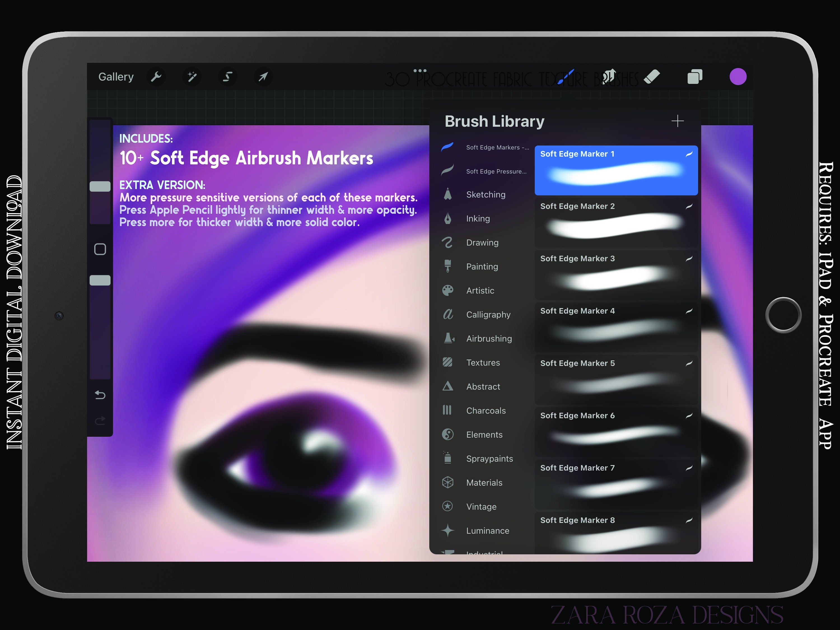Select the Soft Edge Marker 3 brush
The image size is (840, 630).
[615, 275]
